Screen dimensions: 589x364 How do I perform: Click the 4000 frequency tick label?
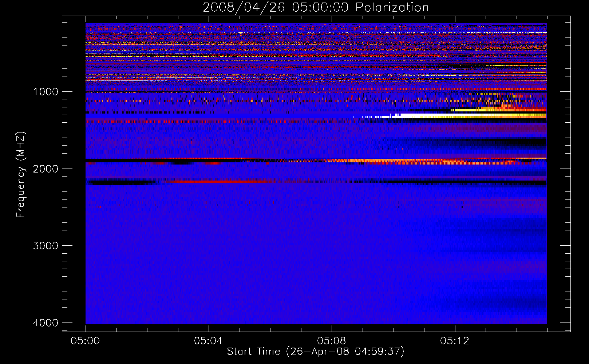(x=46, y=323)
